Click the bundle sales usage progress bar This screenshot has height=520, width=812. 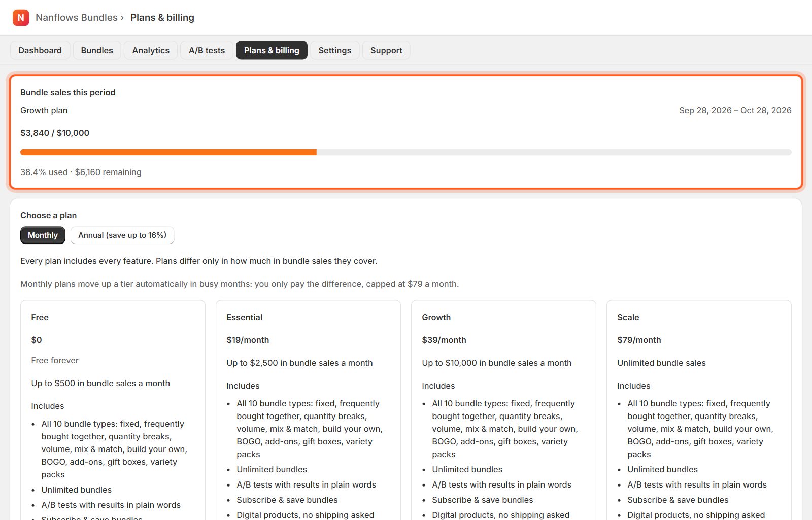pos(406,152)
